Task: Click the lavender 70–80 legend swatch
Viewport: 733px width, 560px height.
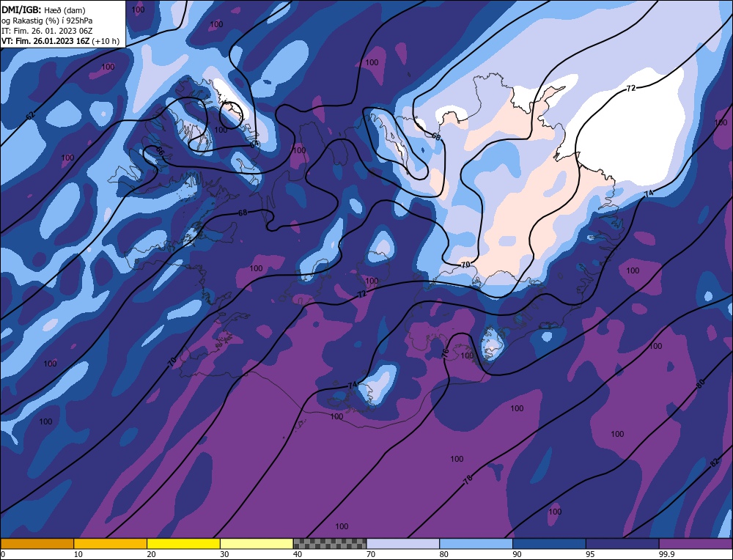Action: tap(403, 544)
